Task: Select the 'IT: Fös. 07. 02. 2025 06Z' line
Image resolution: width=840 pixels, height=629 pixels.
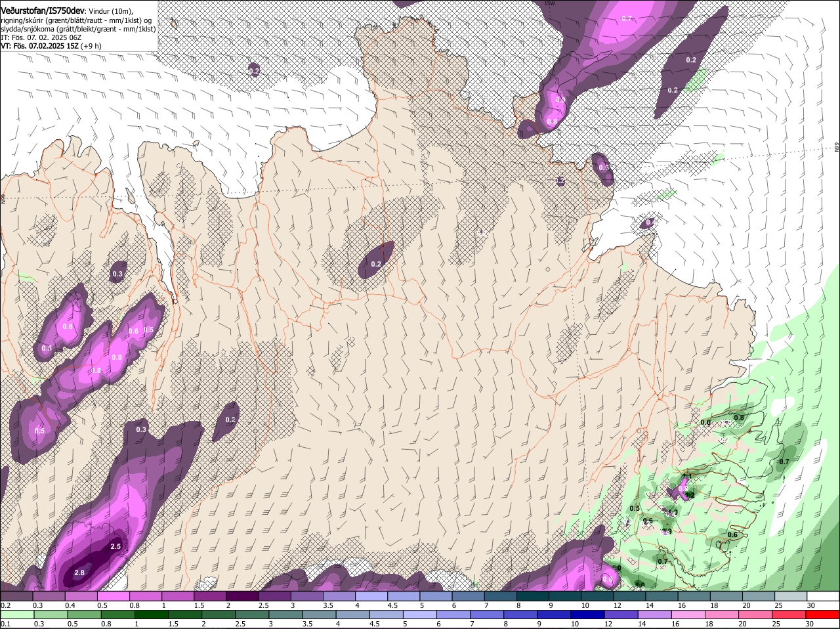Action: pos(41,37)
